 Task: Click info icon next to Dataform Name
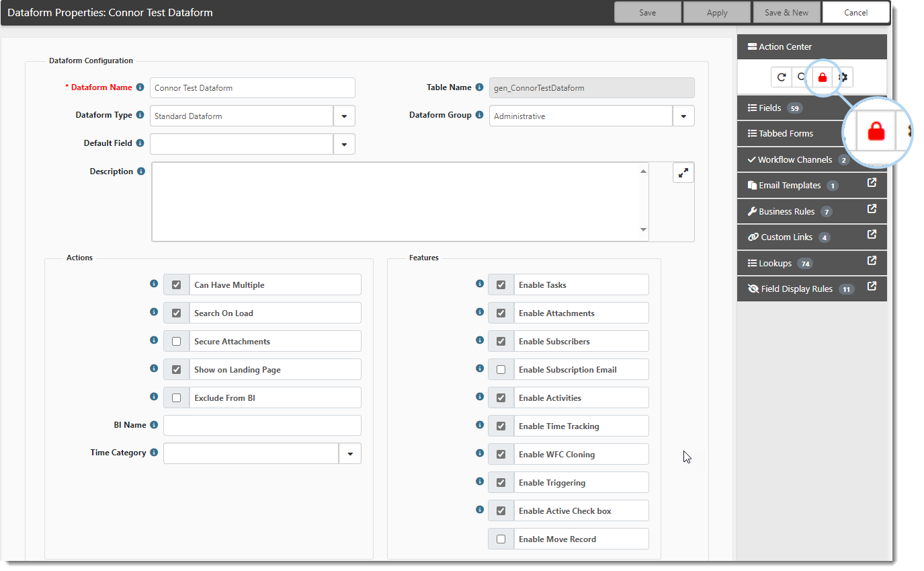140,87
